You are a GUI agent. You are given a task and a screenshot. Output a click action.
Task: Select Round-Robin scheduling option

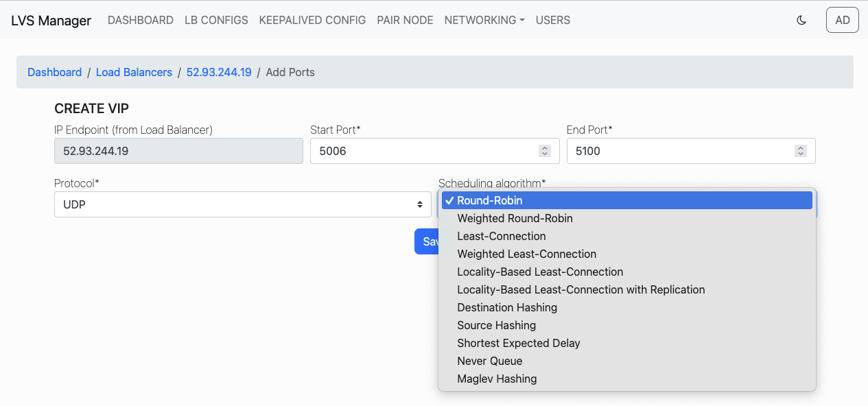(627, 200)
